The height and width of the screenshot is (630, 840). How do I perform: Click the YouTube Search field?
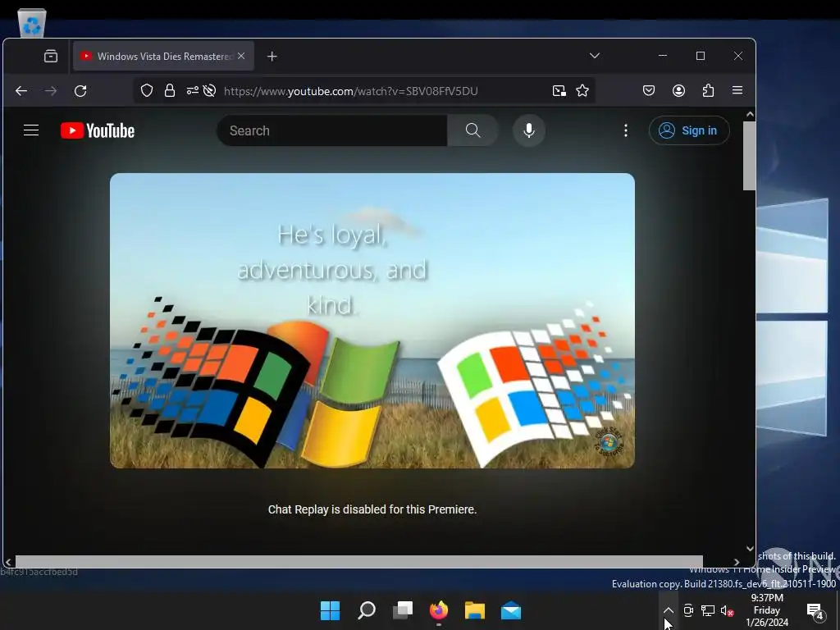(332, 130)
